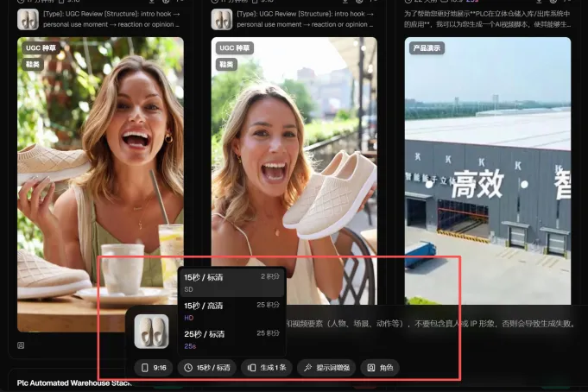Click the 鞋类 tag on second video
The height and width of the screenshot is (392, 588).
click(x=225, y=64)
